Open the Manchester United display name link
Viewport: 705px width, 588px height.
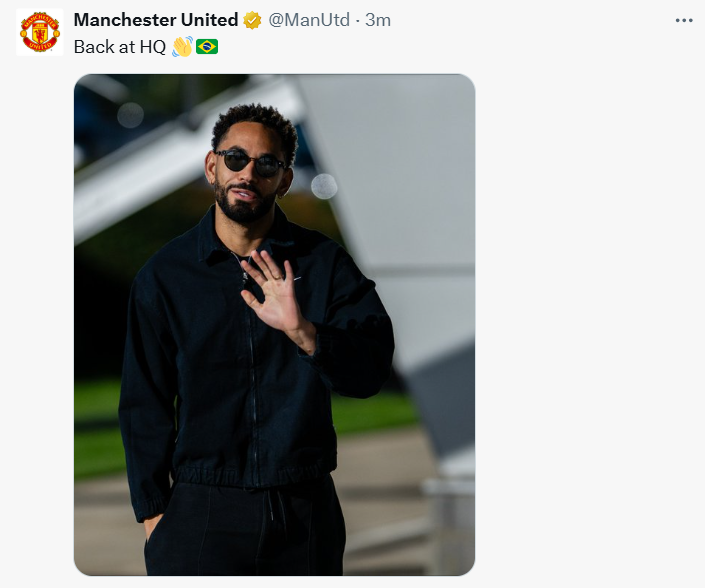(x=156, y=20)
